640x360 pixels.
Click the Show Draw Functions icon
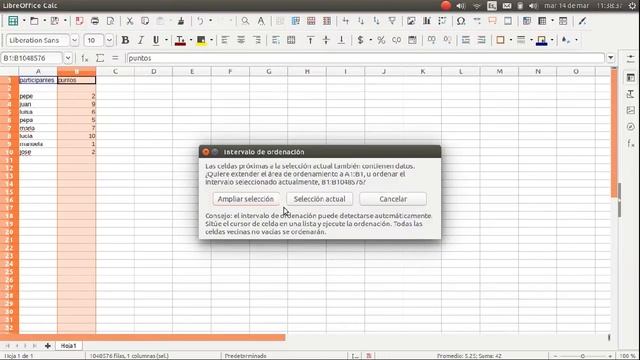pyautogui.click(x=582, y=21)
